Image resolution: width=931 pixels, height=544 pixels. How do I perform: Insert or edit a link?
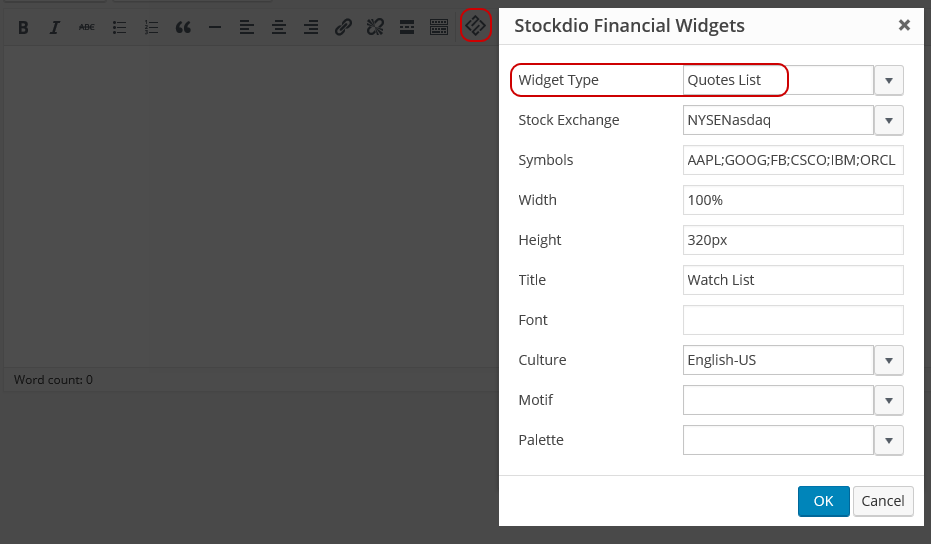click(x=343, y=27)
